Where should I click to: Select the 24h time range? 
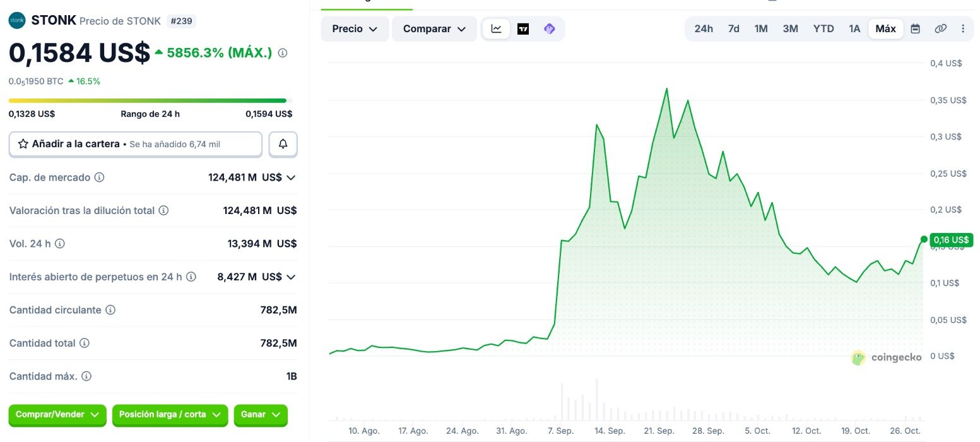point(704,29)
